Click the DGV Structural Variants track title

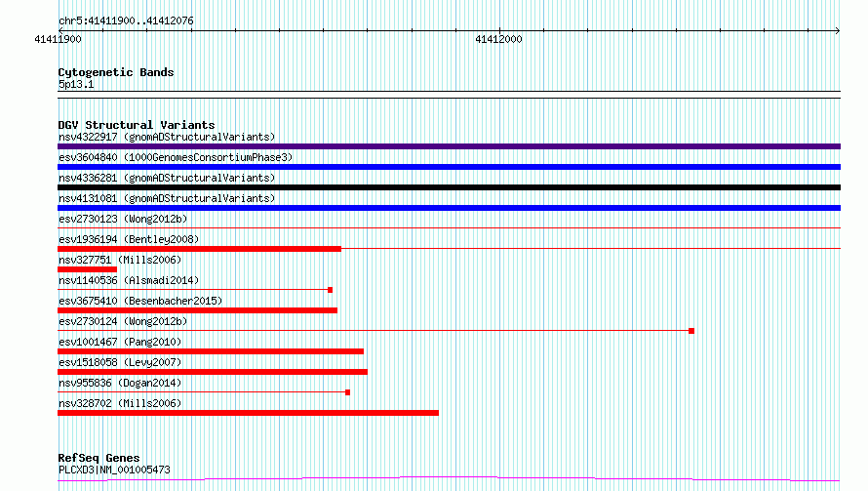(x=137, y=125)
